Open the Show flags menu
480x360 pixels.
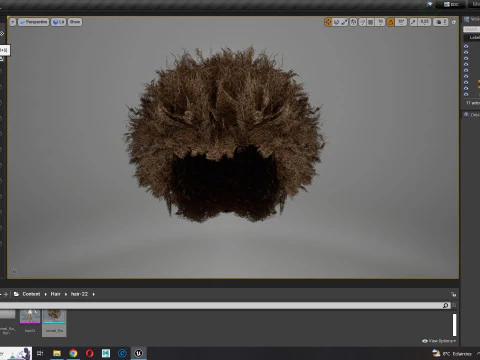coord(75,22)
